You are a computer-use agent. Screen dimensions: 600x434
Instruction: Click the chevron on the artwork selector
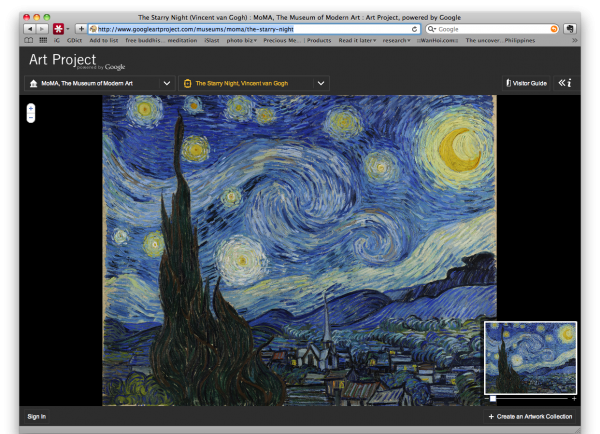321,83
